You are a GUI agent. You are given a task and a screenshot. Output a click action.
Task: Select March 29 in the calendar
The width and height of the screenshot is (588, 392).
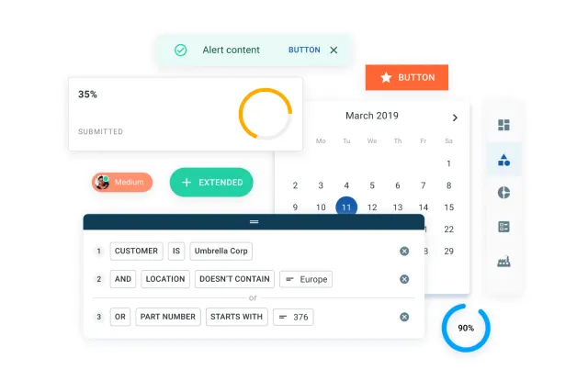coord(449,252)
